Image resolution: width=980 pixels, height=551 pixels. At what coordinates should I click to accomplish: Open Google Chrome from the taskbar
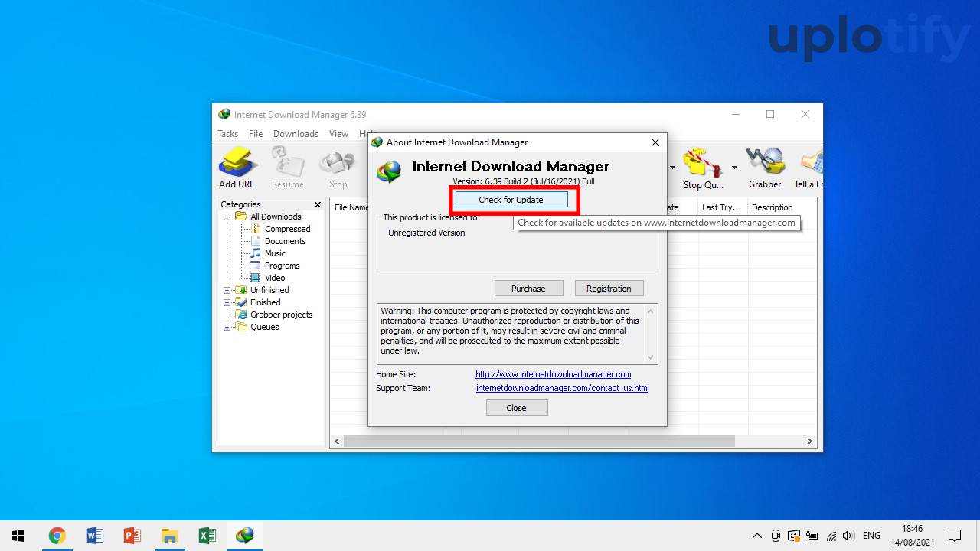pyautogui.click(x=57, y=536)
